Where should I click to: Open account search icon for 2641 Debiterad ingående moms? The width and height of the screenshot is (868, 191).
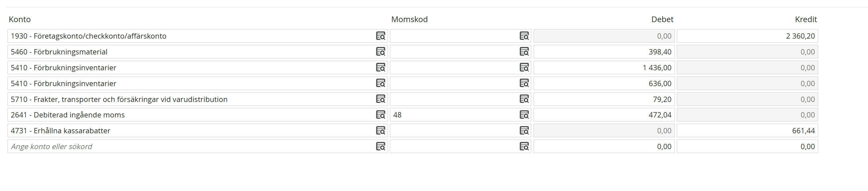(x=380, y=115)
